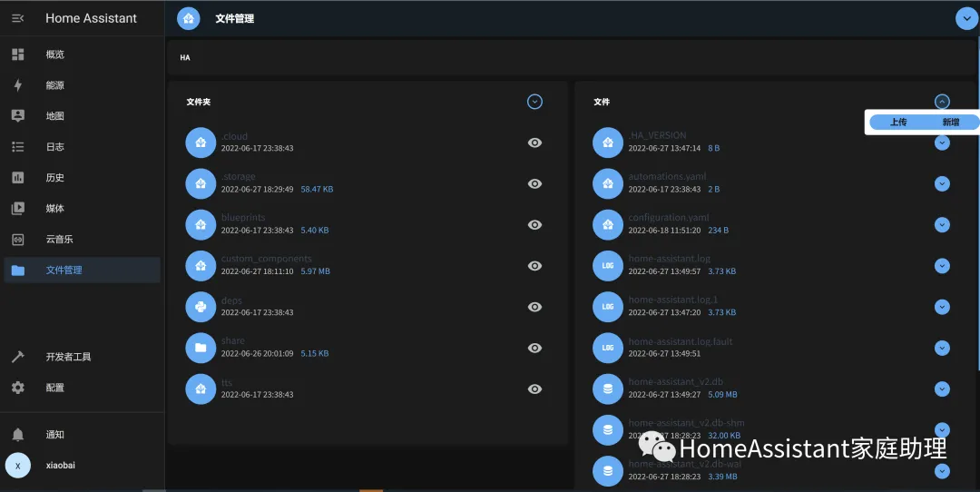980x492 pixels.
Task: Click the custom_components folder icon
Action: click(201, 266)
